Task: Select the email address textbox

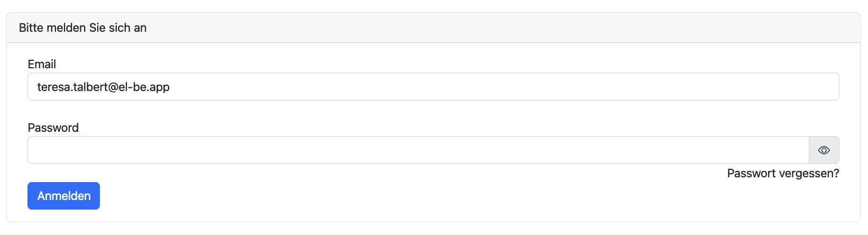Action: [x=432, y=87]
